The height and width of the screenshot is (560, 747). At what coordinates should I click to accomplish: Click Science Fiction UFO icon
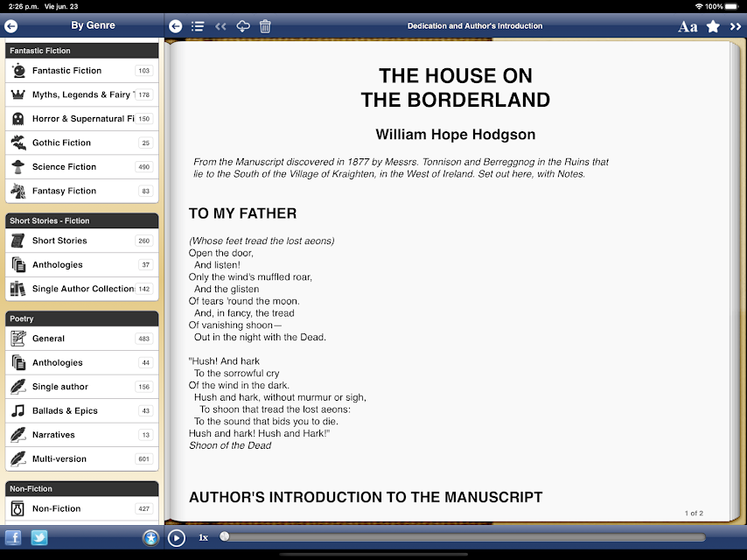[18, 167]
